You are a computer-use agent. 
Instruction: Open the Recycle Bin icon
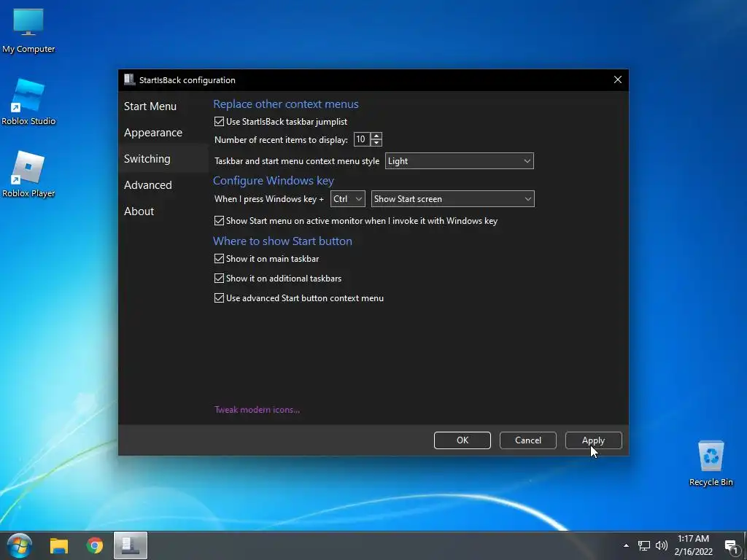[x=711, y=463]
